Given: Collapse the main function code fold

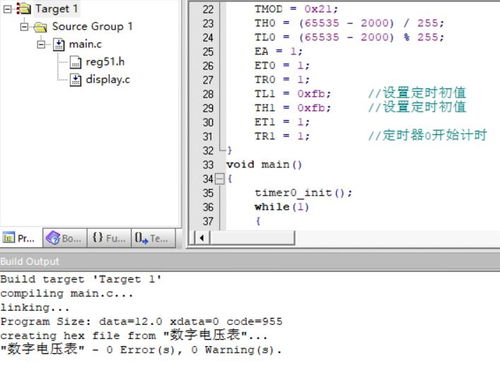Looking at the screenshot, I should pos(220,179).
